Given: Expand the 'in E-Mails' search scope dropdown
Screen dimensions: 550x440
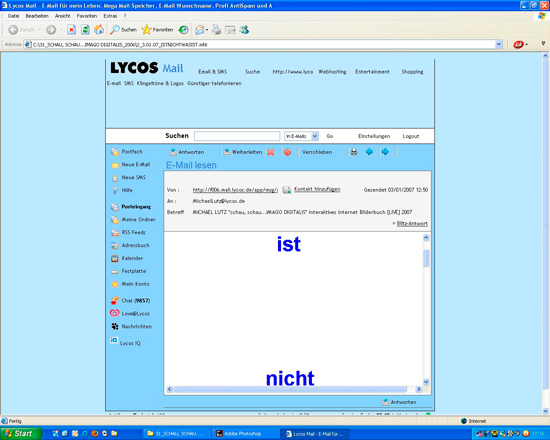Looking at the screenshot, I should [315, 136].
